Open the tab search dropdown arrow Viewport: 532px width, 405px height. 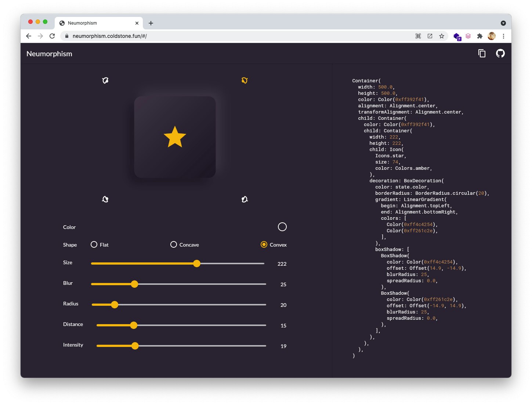tap(503, 23)
